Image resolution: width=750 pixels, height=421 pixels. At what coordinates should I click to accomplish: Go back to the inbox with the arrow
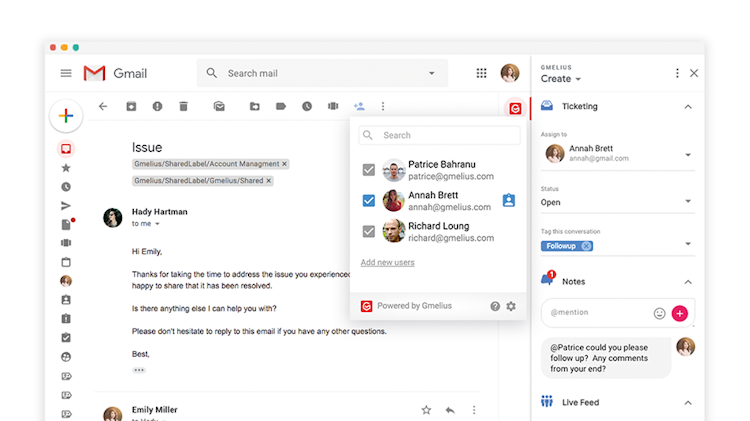[103, 106]
